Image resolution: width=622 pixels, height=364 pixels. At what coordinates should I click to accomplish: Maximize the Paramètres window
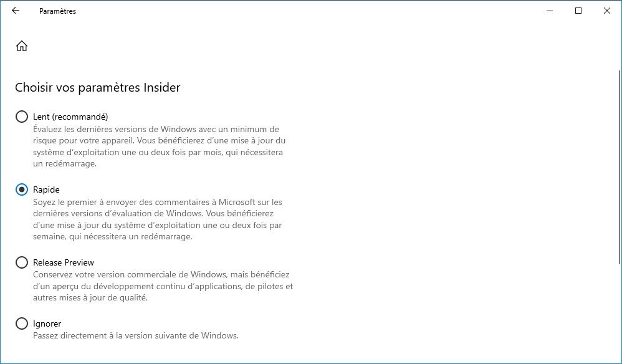(x=578, y=11)
